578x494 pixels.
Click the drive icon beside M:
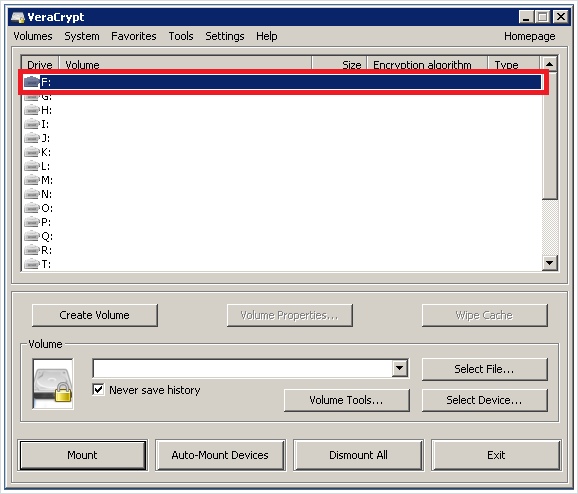pyautogui.click(x=32, y=180)
